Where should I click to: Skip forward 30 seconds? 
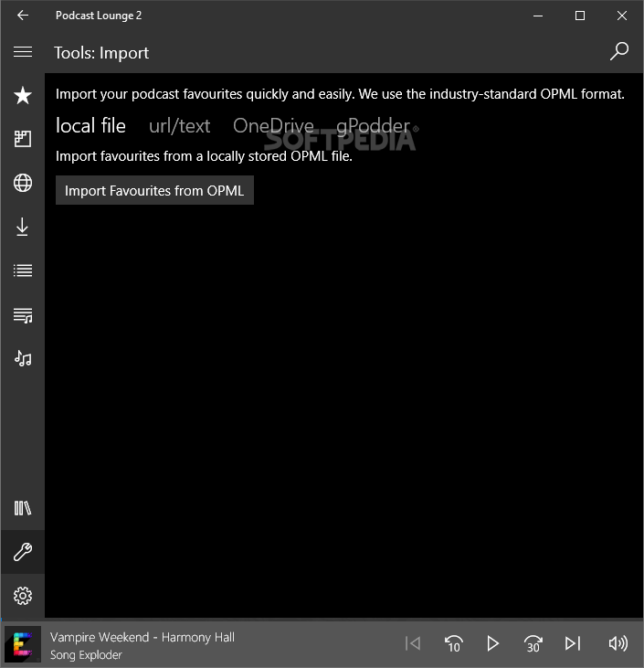tap(533, 643)
